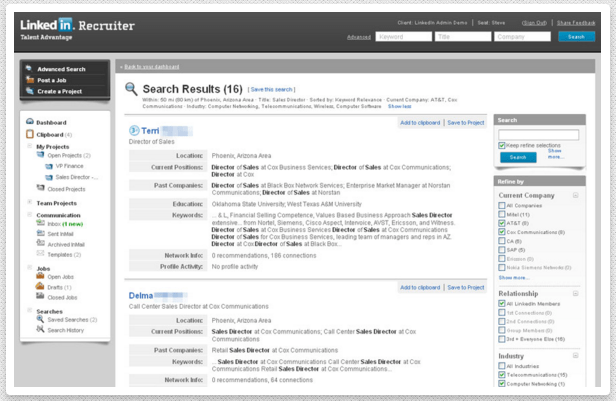Click the Advanced Search icon
The height and width of the screenshot is (401, 616).
[x=29, y=68]
